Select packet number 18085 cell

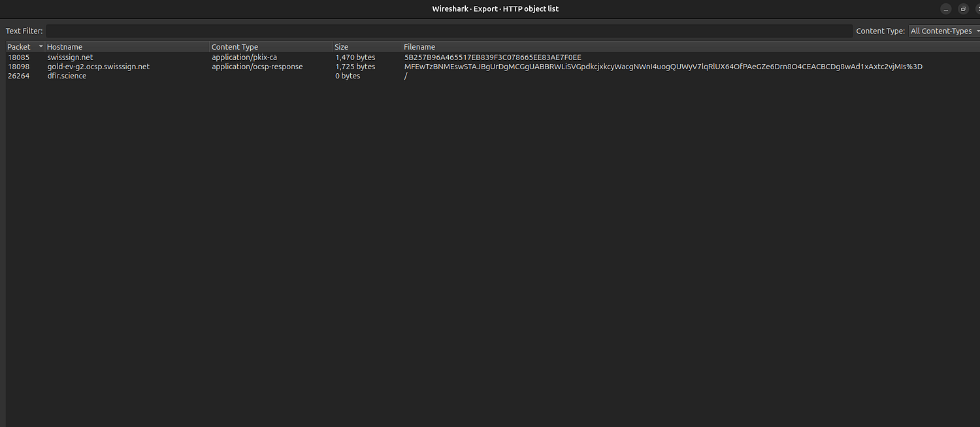(18, 57)
